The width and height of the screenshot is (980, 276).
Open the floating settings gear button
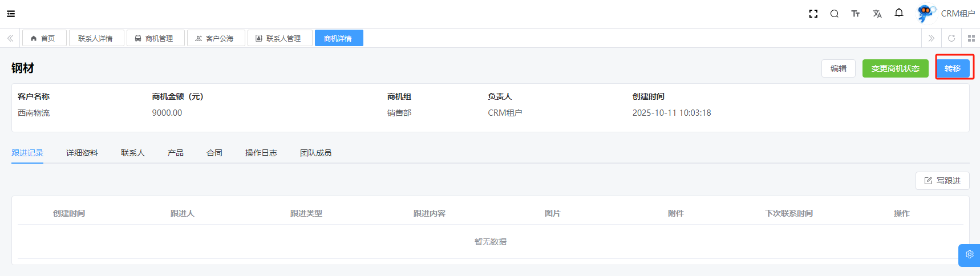coord(969,255)
